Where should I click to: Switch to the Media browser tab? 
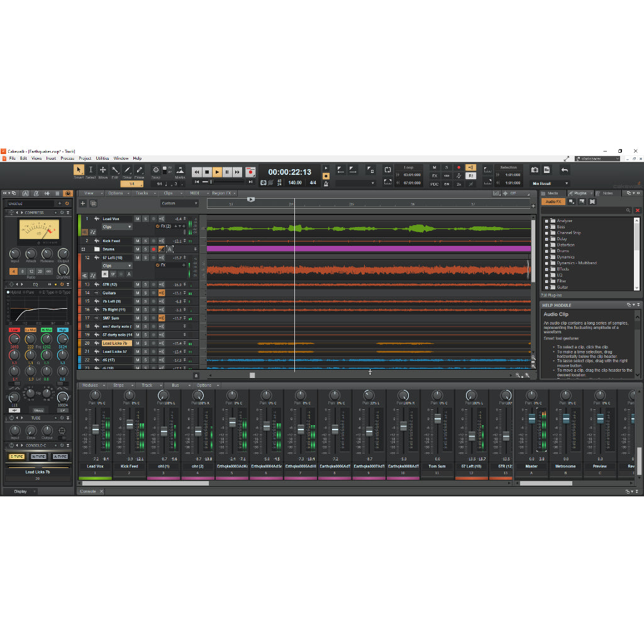tap(553, 193)
